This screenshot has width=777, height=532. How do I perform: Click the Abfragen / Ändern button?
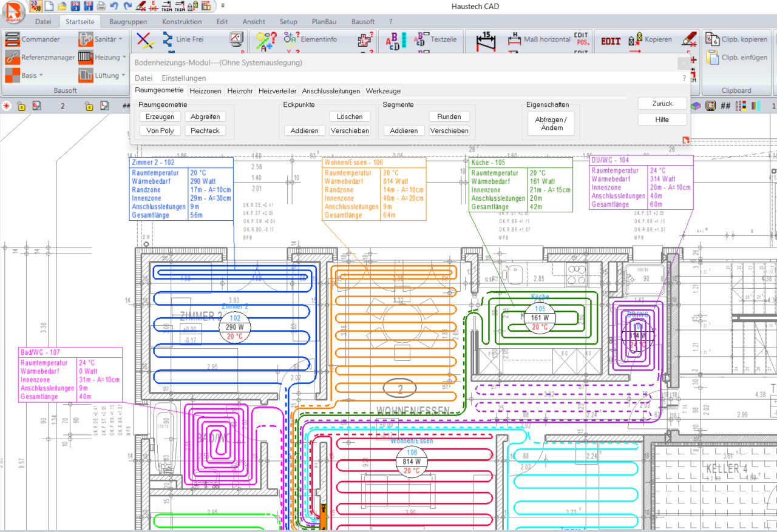pos(551,124)
